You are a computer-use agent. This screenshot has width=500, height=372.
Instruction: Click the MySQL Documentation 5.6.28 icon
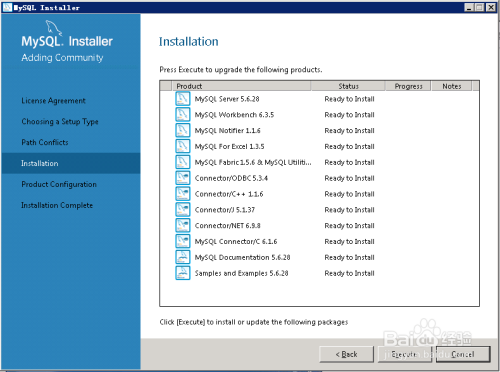[183, 257]
